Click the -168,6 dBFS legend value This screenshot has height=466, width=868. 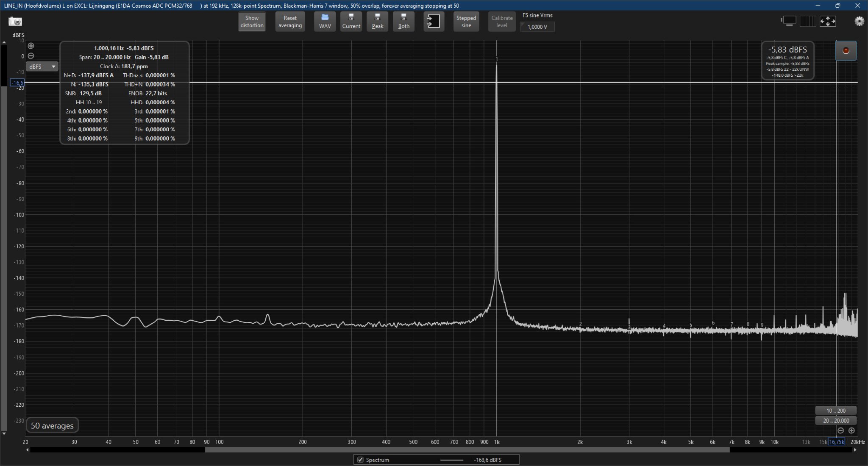(x=487, y=460)
